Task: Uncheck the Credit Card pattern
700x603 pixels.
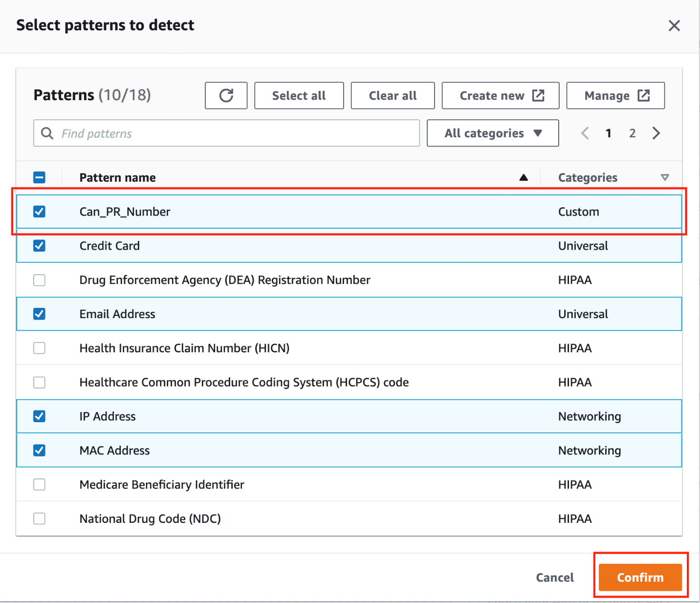Action: [x=39, y=246]
